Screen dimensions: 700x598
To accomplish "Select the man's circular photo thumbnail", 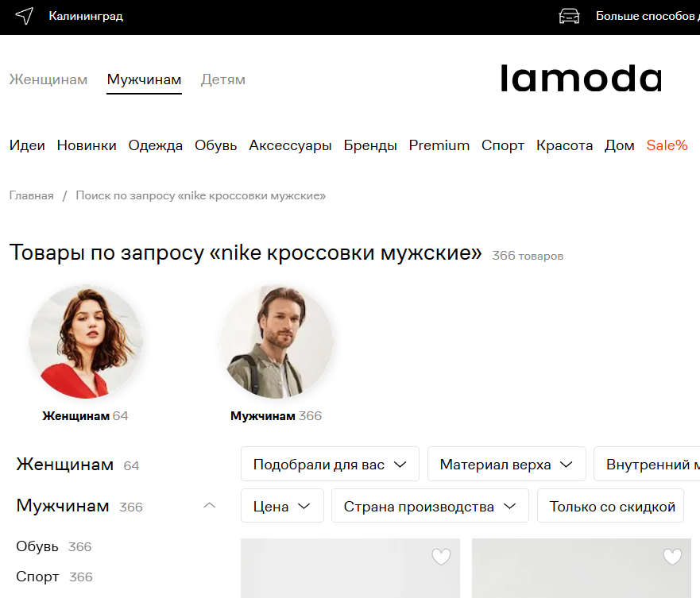I will click(276, 341).
